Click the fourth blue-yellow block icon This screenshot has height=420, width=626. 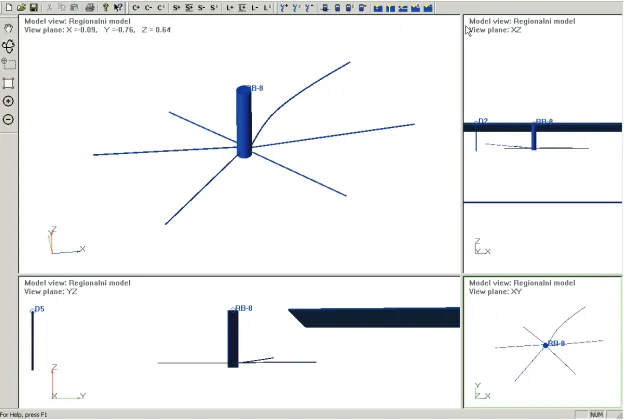coord(415,8)
